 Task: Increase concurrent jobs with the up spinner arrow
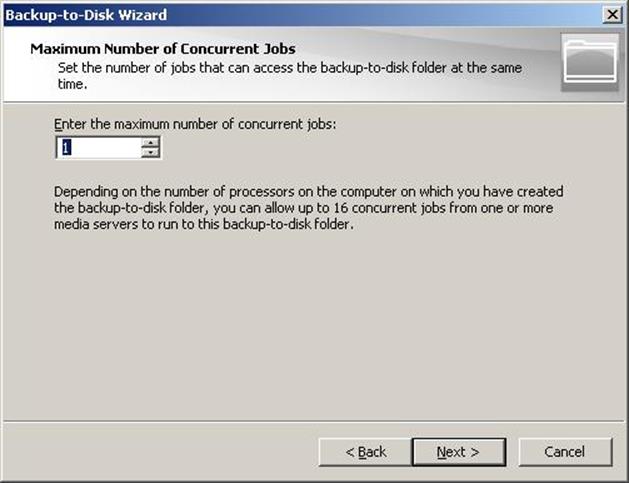pyautogui.click(x=150, y=143)
